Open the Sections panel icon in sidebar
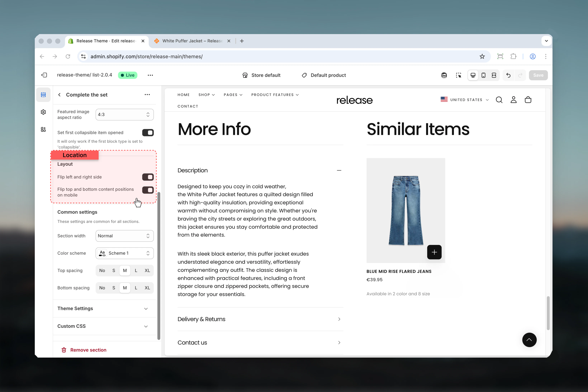 click(x=43, y=95)
